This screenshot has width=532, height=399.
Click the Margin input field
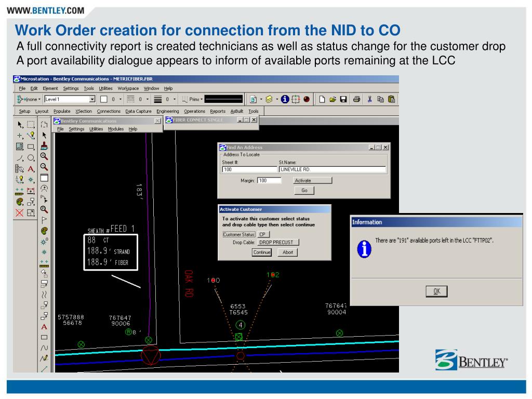tap(269, 180)
